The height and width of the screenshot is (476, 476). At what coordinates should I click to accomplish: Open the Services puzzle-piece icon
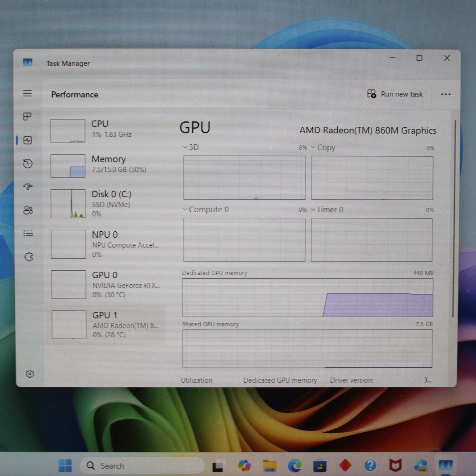[x=29, y=257]
